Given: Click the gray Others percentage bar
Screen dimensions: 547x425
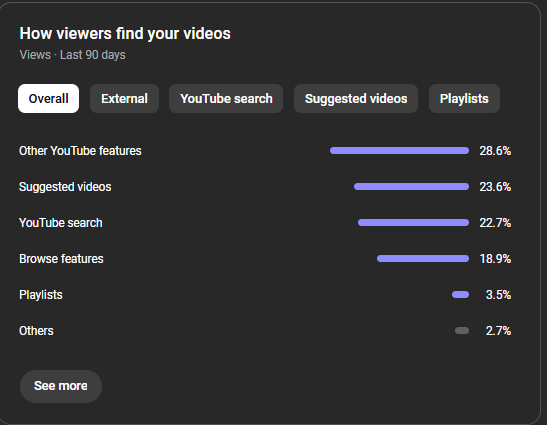Looking at the screenshot, I should point(462,330).
